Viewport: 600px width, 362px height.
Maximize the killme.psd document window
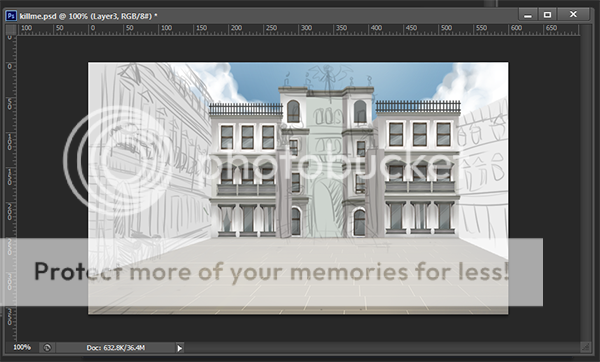pyautogui.click(x=548, y=15)
